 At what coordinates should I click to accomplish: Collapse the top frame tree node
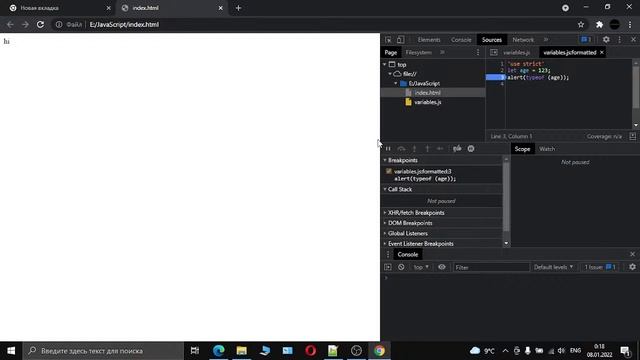point(384,64)
